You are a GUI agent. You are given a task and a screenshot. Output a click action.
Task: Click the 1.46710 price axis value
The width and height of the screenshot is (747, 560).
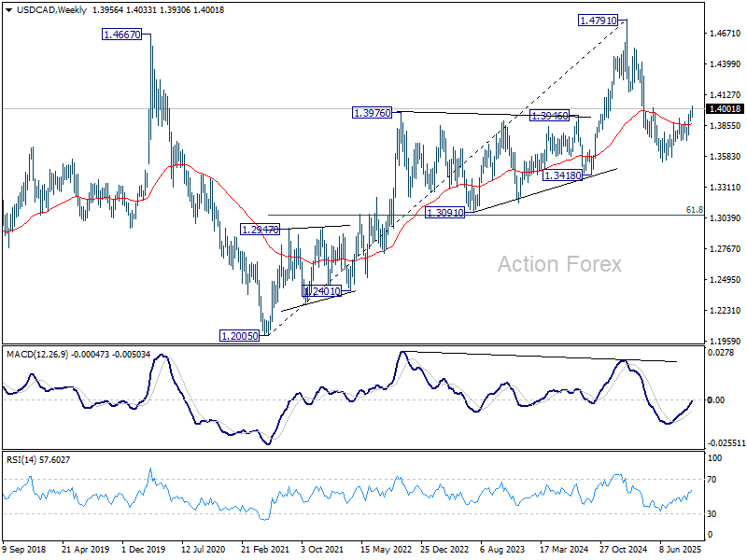726,34
